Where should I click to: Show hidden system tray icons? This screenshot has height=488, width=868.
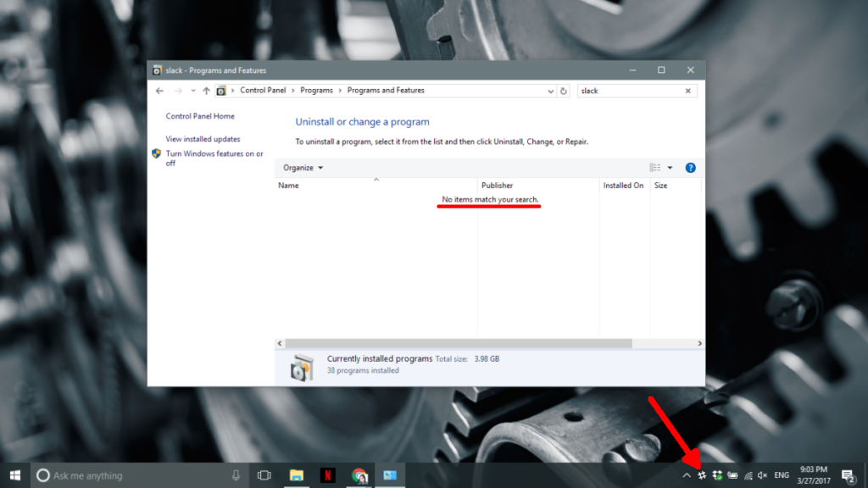(x=687, y=475)
